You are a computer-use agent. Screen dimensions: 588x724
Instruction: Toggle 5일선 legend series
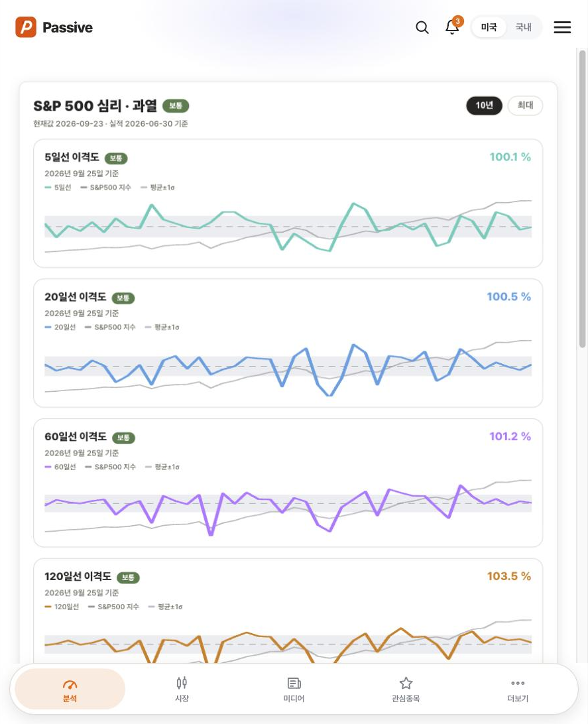click(58, 188)
